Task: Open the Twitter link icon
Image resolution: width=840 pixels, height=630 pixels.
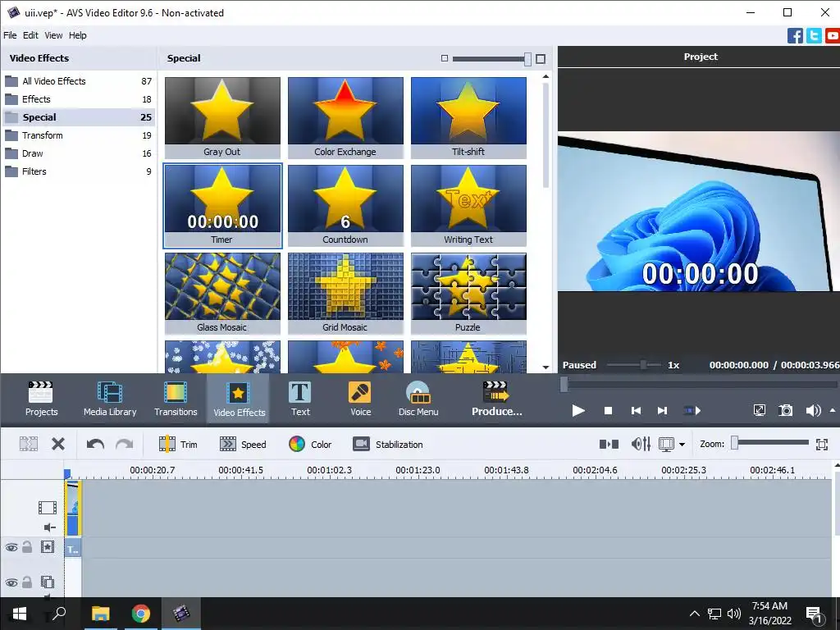Action: [814, 36]
